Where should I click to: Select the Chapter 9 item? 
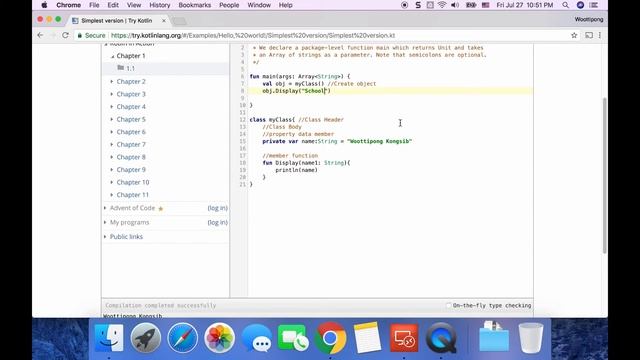[131, 170]
